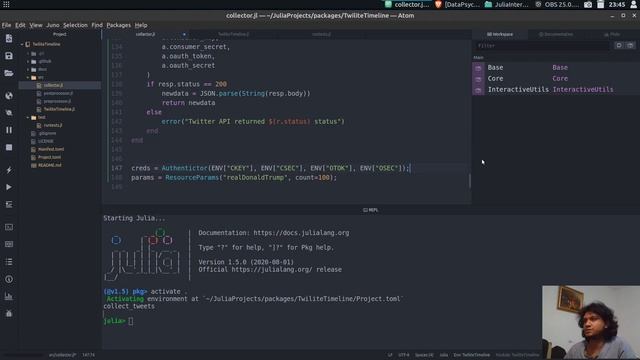Open the Juno menu
Screen dimensions: 640x360
tap(53, 25)
